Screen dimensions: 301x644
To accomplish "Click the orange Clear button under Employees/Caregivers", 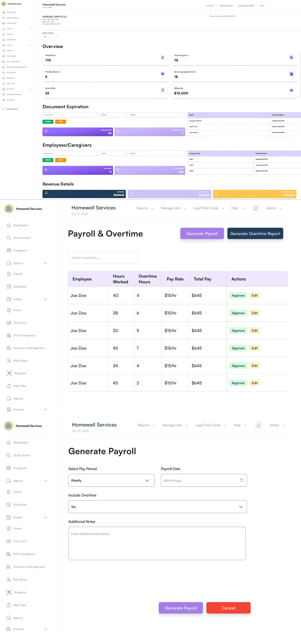I will point(61,160).
